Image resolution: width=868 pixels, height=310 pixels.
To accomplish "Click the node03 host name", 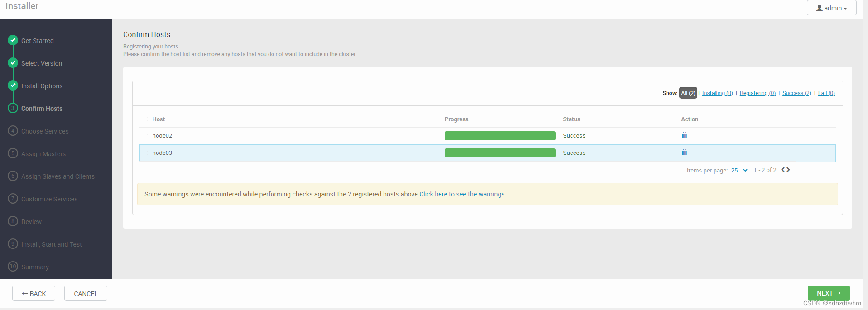I will (x=162, y=153).
